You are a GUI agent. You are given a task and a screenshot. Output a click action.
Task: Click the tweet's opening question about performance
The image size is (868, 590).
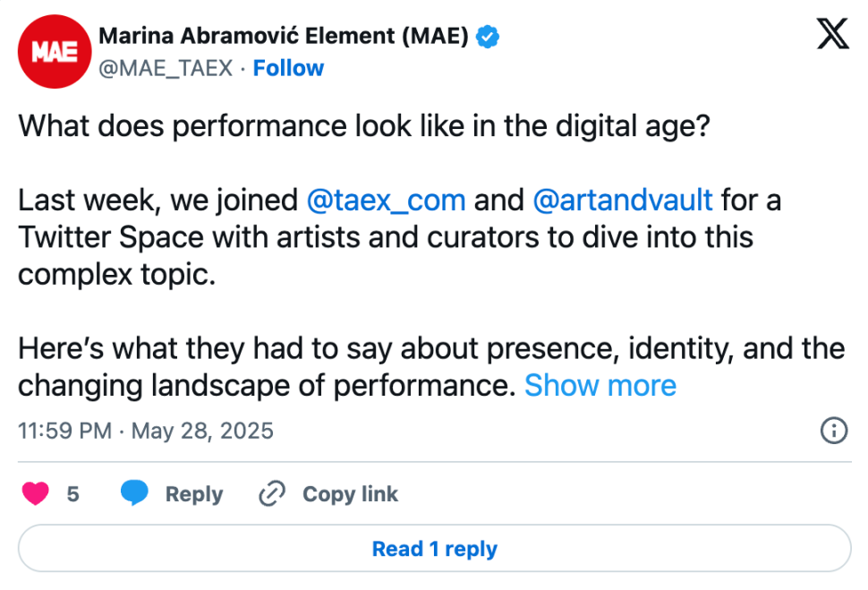click(363, 126)
